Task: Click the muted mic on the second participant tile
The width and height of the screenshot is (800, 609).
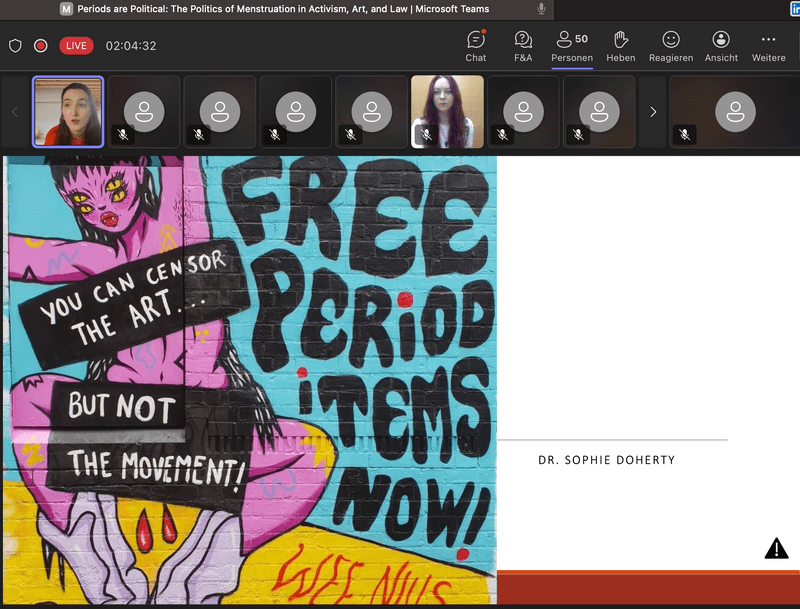Action: pos(123,134)
